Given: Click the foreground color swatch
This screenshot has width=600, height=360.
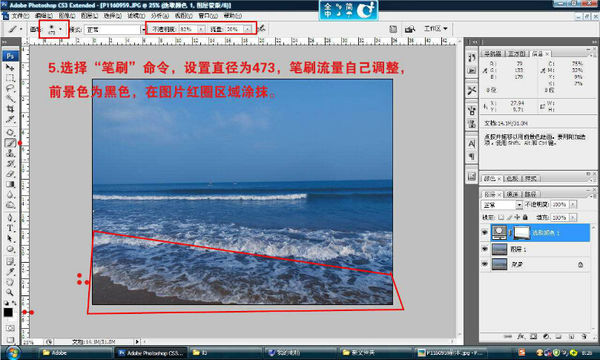Looking at the screenshot, I should coord(8,313).
